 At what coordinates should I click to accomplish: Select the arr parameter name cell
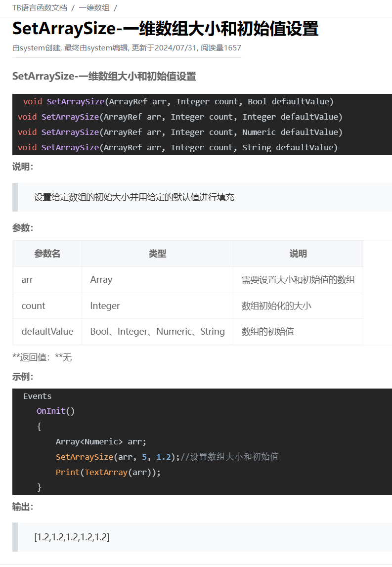(x=27, y=280)
